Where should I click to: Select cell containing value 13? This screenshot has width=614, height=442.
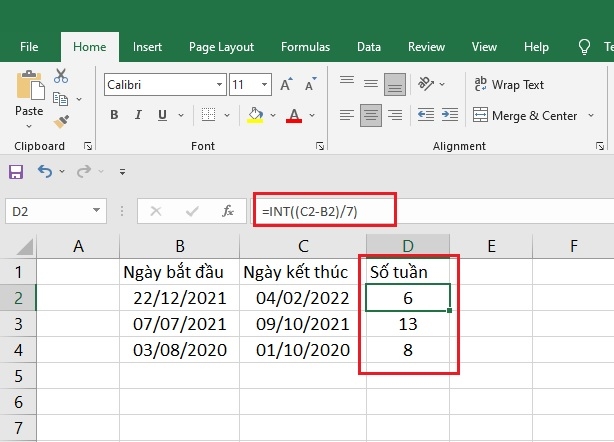click(408, 324)
